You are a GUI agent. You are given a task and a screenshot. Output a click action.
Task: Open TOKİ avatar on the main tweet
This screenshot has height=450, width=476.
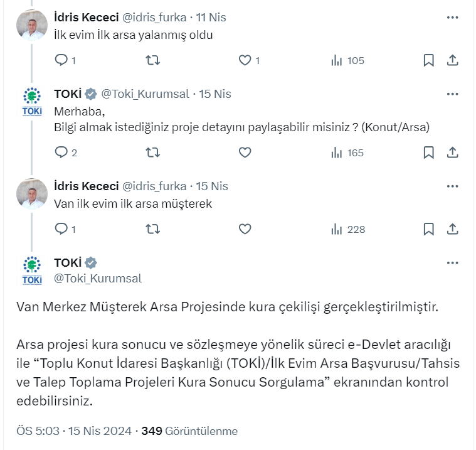32,271
